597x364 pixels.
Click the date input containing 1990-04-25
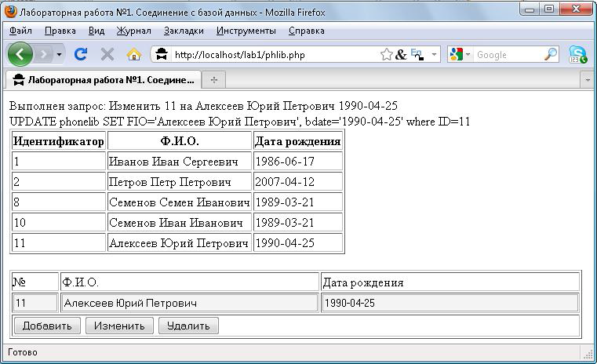tap(450, 303)
